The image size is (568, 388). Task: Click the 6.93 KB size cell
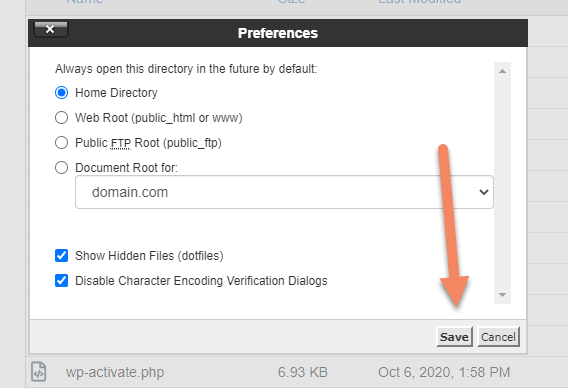coord(302,372)
